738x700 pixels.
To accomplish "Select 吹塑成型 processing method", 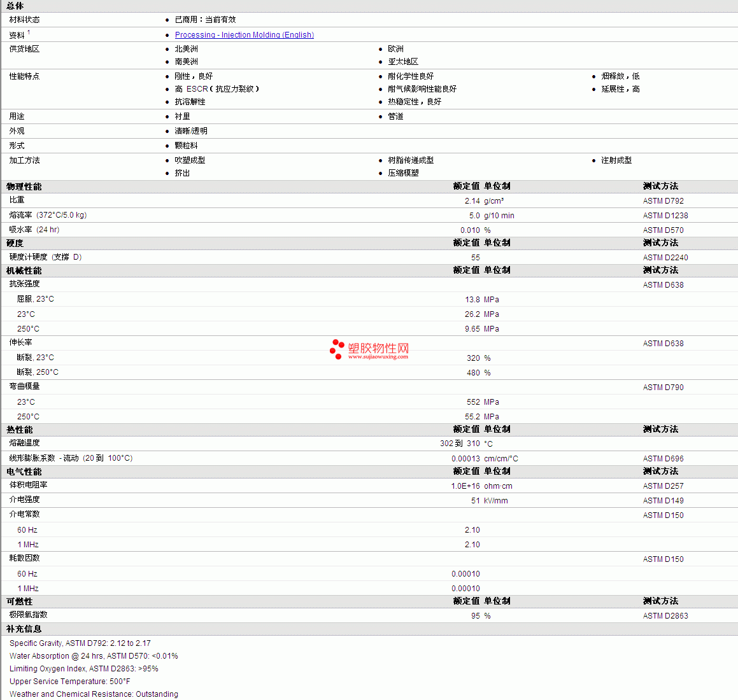I will tap(190, 160).
